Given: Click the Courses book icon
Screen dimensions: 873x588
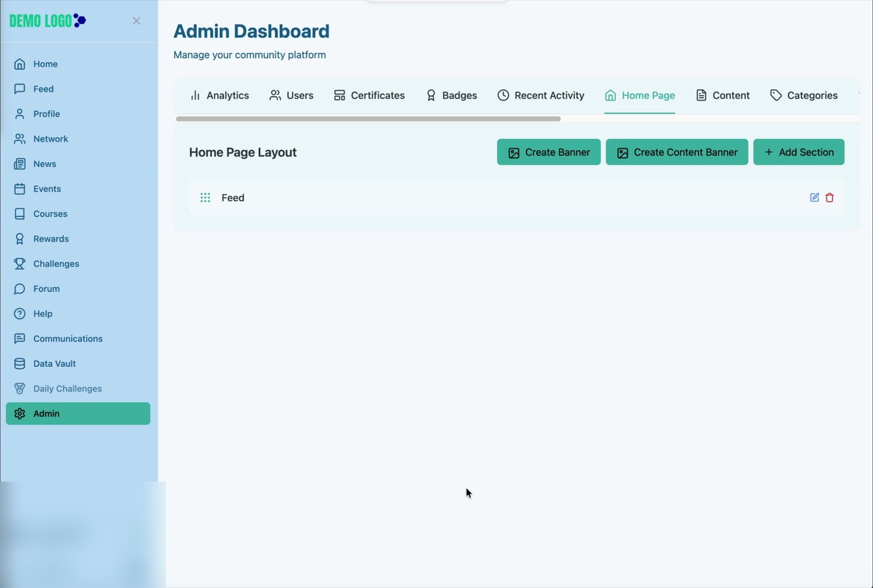Looking at the screenshot, I should coord(20,214).
